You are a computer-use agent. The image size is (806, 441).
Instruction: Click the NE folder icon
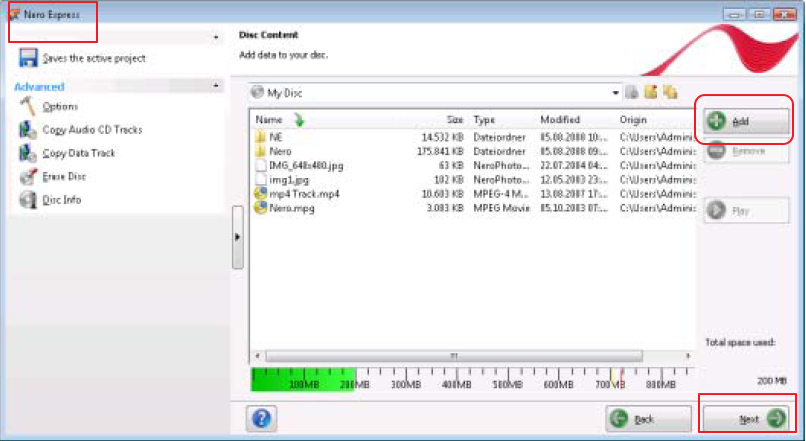[x=261, y=137]
